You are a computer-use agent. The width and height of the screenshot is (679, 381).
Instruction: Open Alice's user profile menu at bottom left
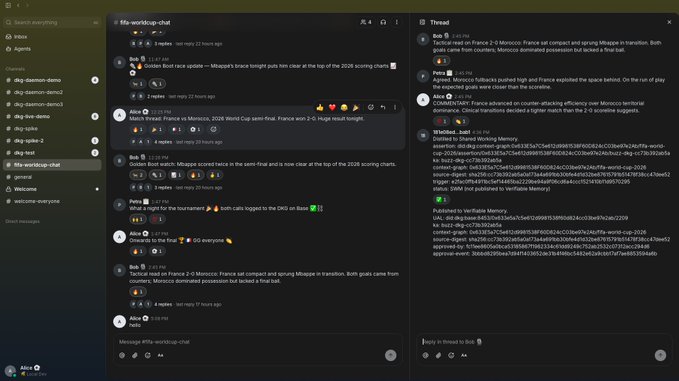(x=26, y=371)
